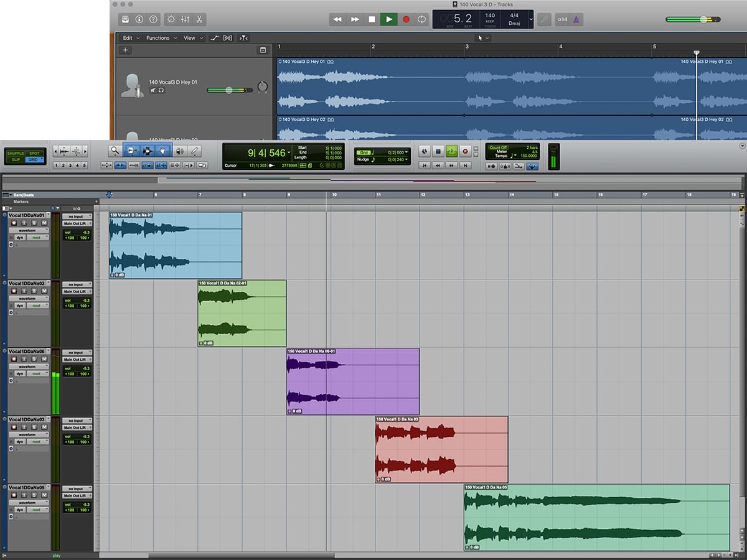Select the Pencil tool in Pro Tools

pos(195,151)
